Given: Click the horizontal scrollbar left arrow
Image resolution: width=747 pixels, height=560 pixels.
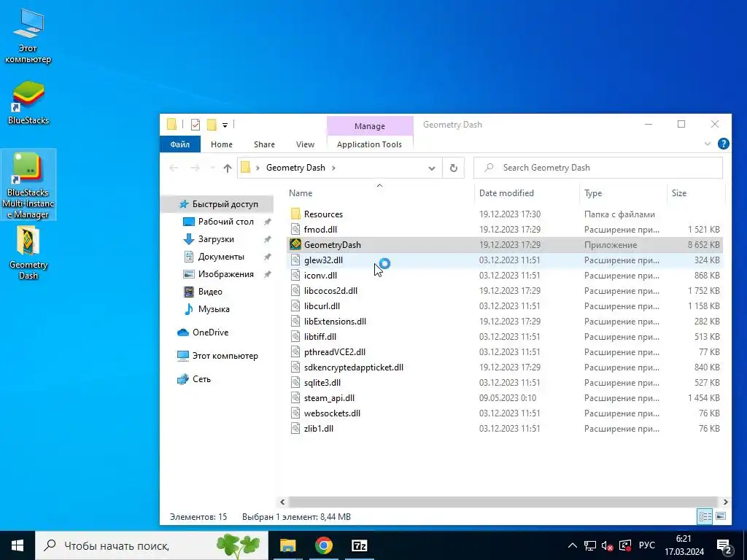Looking at the screenshot, I should coord(282,502).
